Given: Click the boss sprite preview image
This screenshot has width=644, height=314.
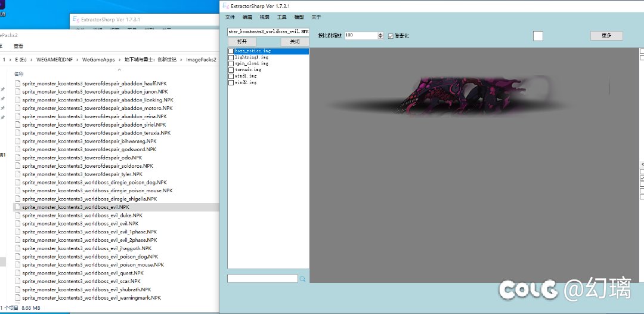Looking at the screenshot, I should click(448, 96).
